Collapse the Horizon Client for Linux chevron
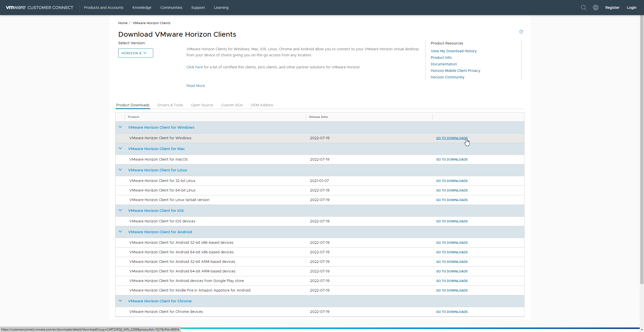644x332 pixels. [x=120, y=170]
